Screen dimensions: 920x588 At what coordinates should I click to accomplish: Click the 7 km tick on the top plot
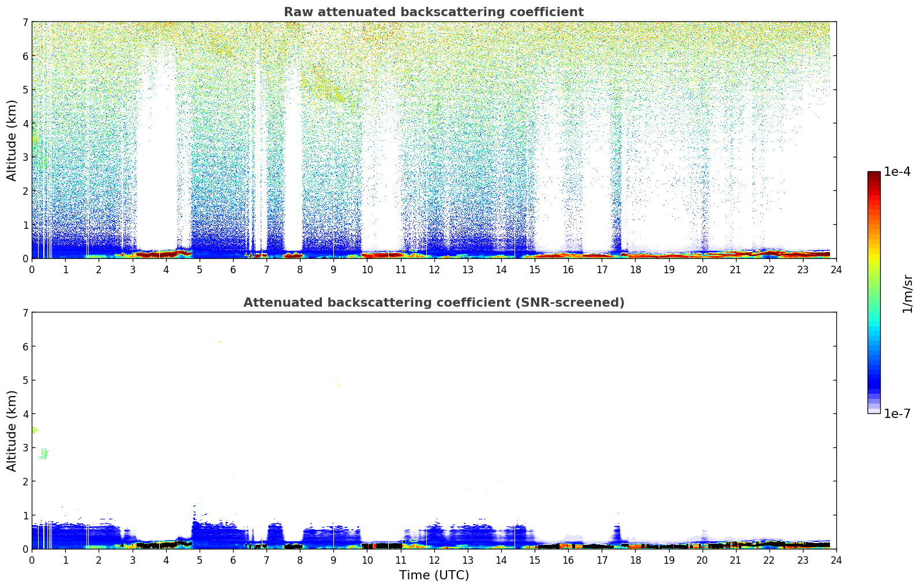25,22
